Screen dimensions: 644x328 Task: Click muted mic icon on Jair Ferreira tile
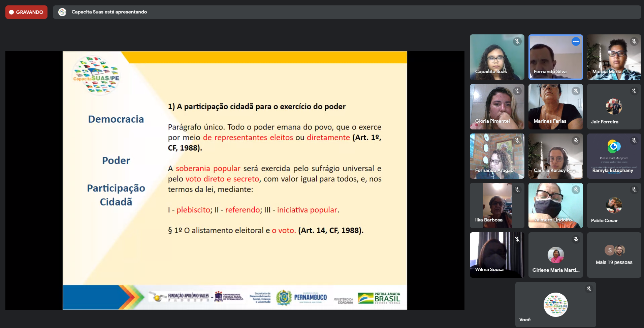[x=634, y=91]
